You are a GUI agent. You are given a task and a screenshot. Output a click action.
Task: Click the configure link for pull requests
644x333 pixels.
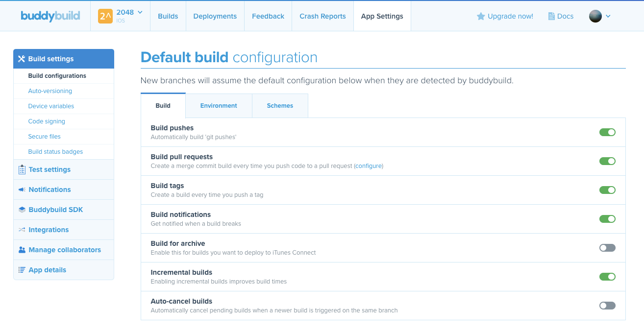368,166
